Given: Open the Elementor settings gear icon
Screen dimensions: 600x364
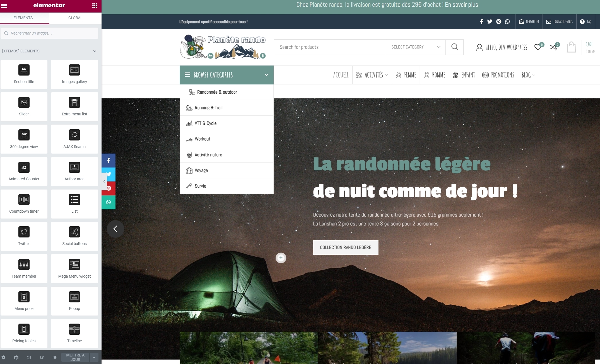Looking at the screenshot, I should (3, 357).
